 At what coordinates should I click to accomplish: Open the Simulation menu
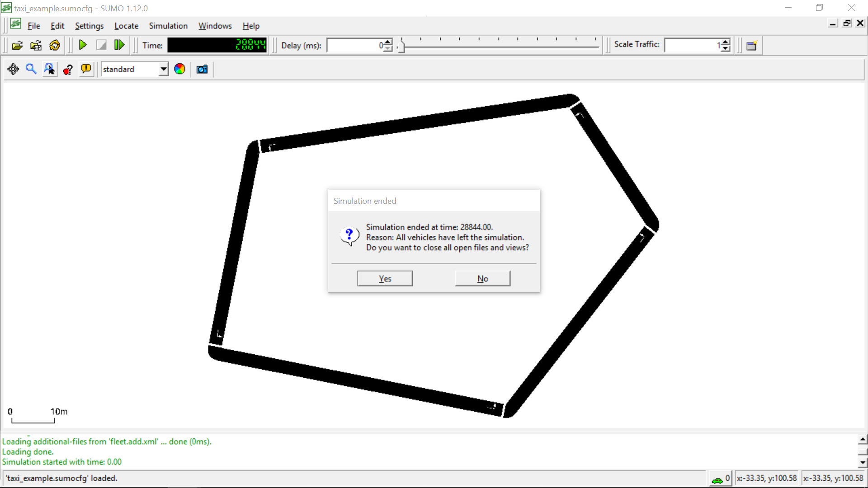168,26
